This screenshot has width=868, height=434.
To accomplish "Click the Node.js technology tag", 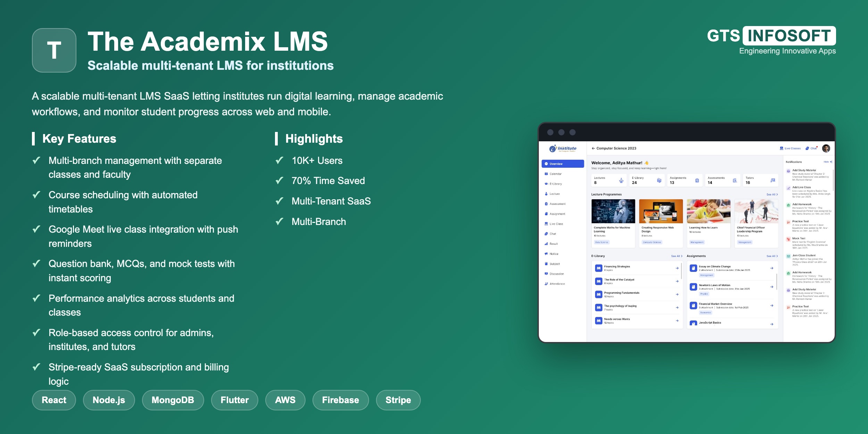I will [x=109, y=400].
